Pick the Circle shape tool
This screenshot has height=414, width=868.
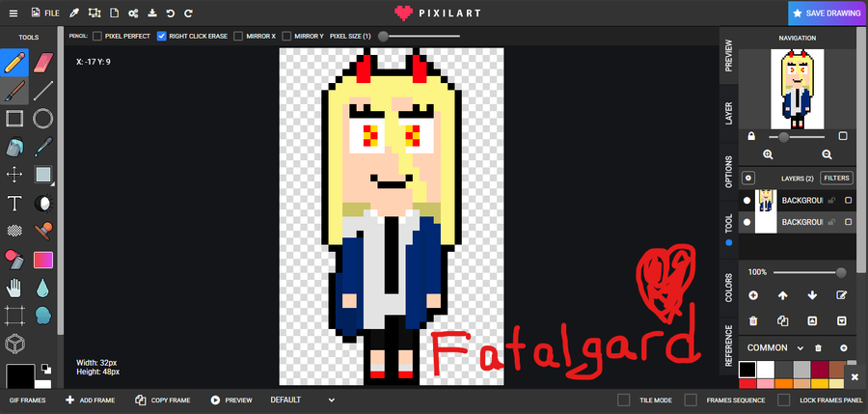43,119
